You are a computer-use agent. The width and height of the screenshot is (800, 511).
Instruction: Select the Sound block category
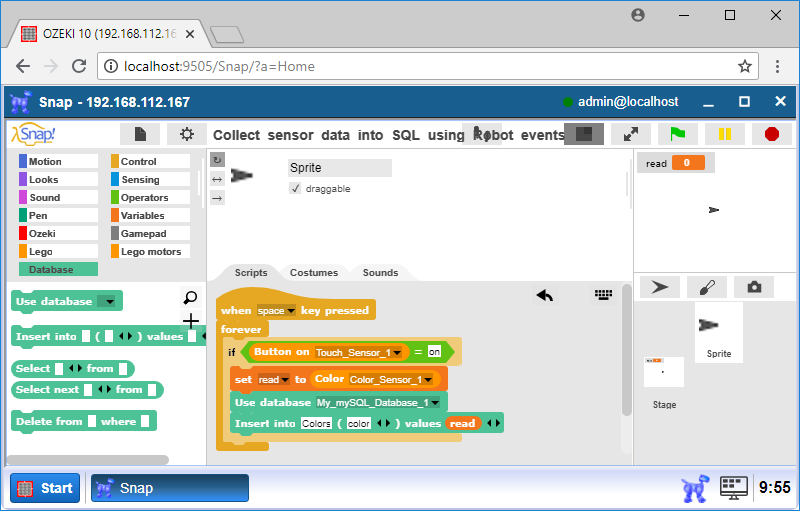click(x=58, y=197)
